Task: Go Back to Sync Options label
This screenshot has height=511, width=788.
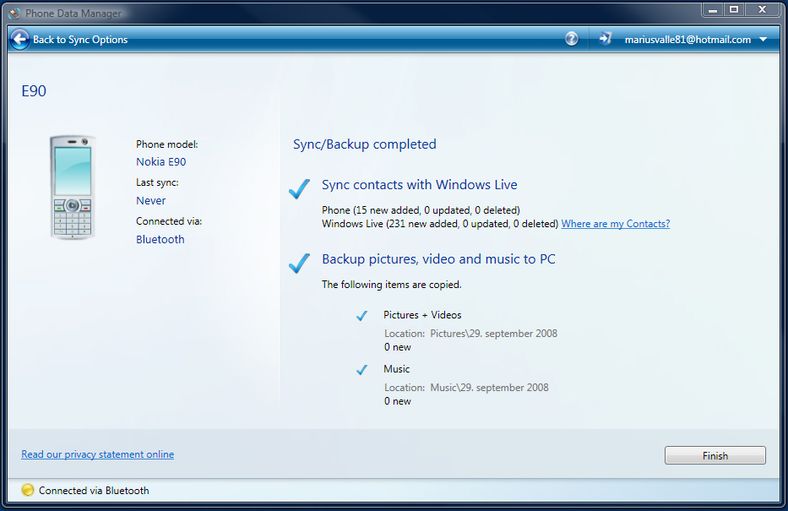Action: (x=80, y=40)
